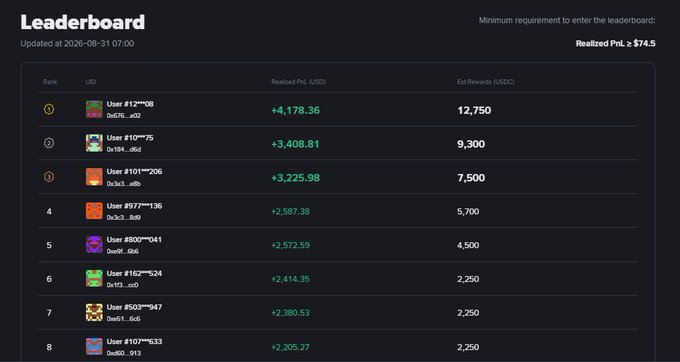Click estimated reward 12,750

click(x=474, y=110)
